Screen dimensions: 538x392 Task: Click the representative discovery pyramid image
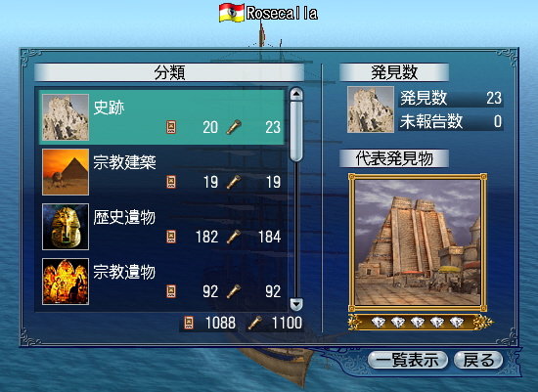[x=418, y=242]
